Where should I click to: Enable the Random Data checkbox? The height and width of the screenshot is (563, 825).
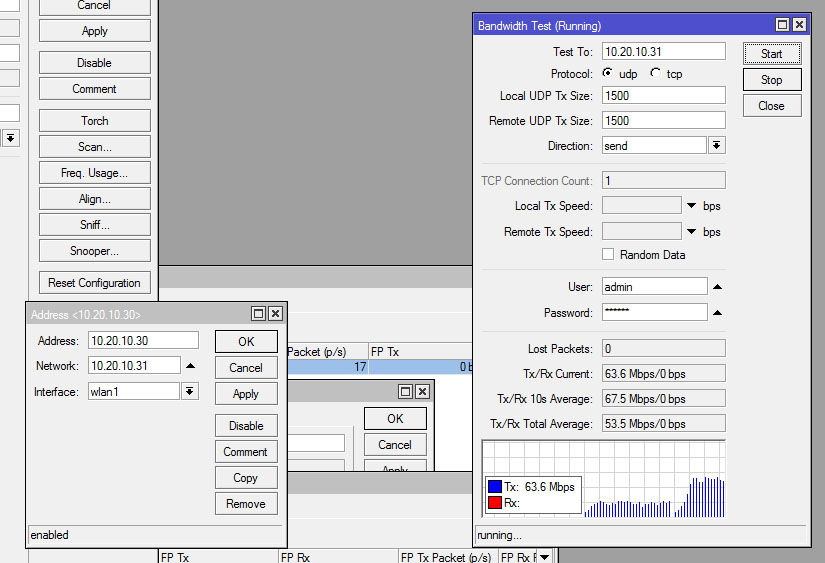608,254
